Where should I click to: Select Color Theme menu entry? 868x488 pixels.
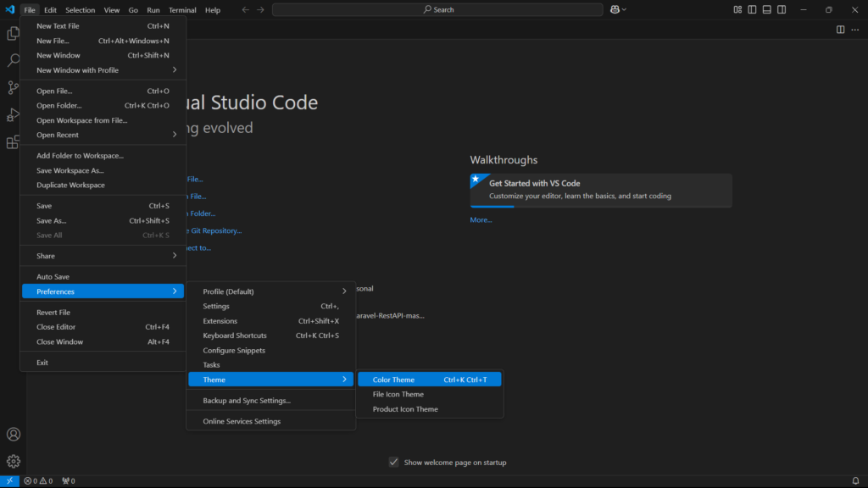pyautogui.click(x=430, y=380)
